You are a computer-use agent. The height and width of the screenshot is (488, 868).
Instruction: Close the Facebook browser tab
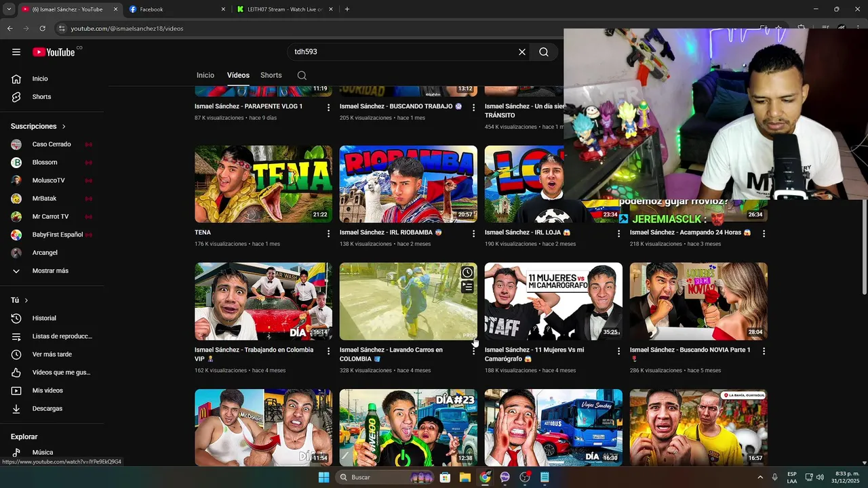click(223, 9)
